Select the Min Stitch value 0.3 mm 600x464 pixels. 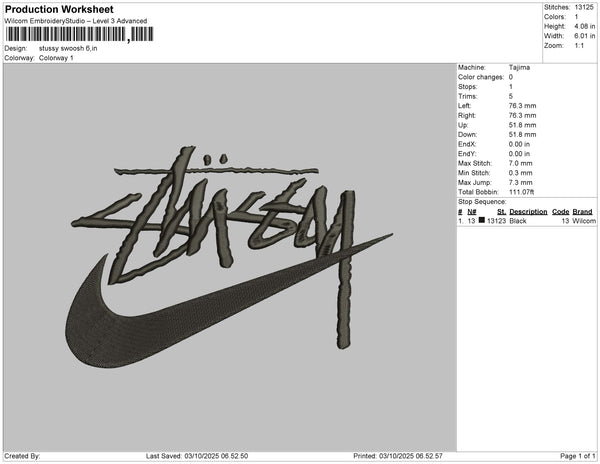click(x=520, y=173)
